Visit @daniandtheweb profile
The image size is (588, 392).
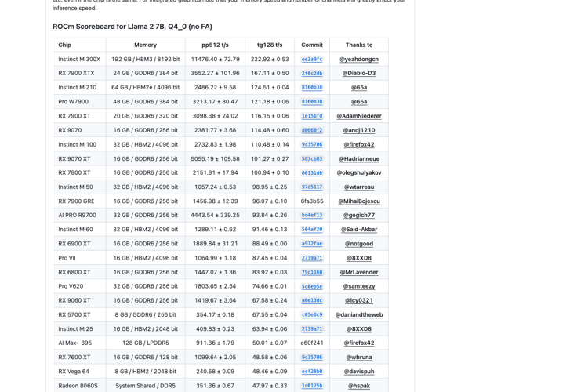tap(359, 314)
